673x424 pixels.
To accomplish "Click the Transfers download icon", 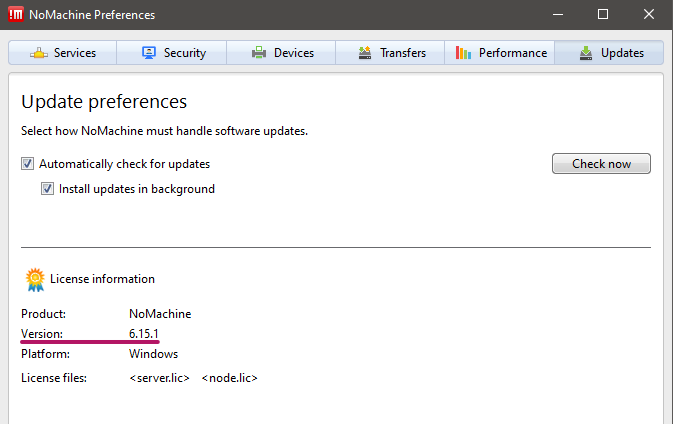I will pyautogui.click(x=365, y=53).
